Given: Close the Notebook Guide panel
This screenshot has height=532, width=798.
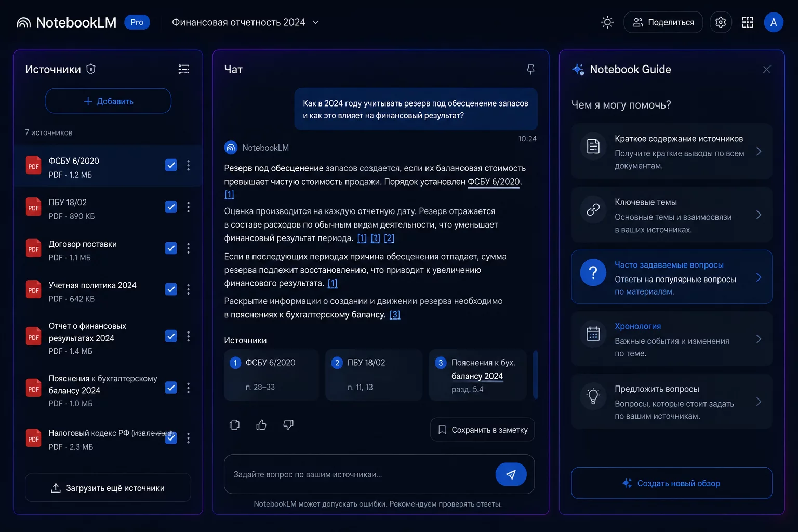Looking at the screenshot, I should 767,69.
